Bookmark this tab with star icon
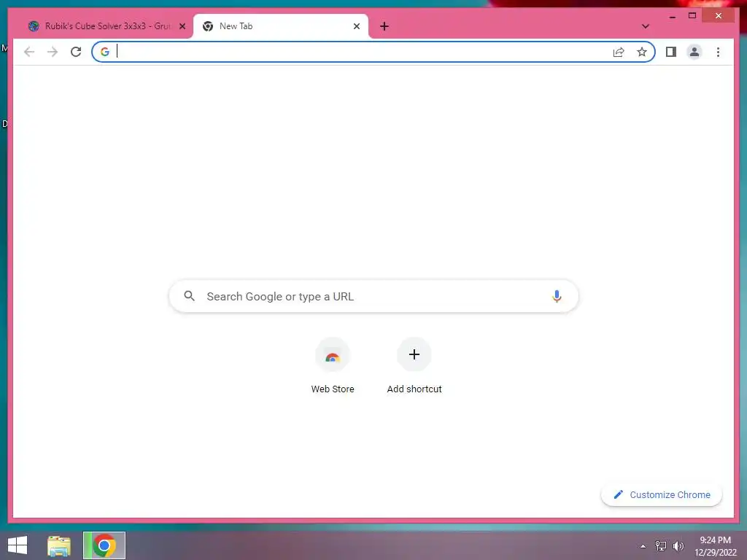The width and height of the screenshot is (747, 560). [x=642, y=52]
